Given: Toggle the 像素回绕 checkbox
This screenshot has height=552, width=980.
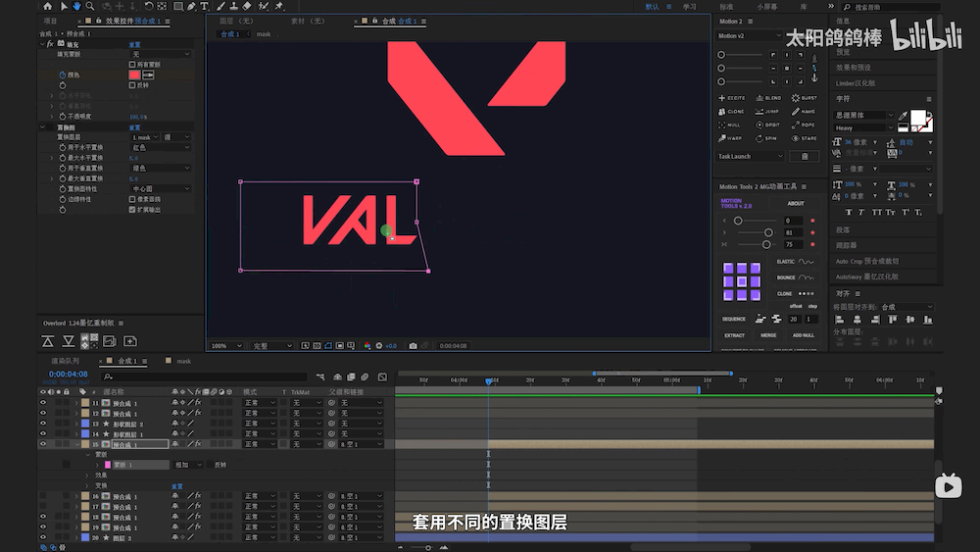Looking at the screenshot, I should pos(132,199).
